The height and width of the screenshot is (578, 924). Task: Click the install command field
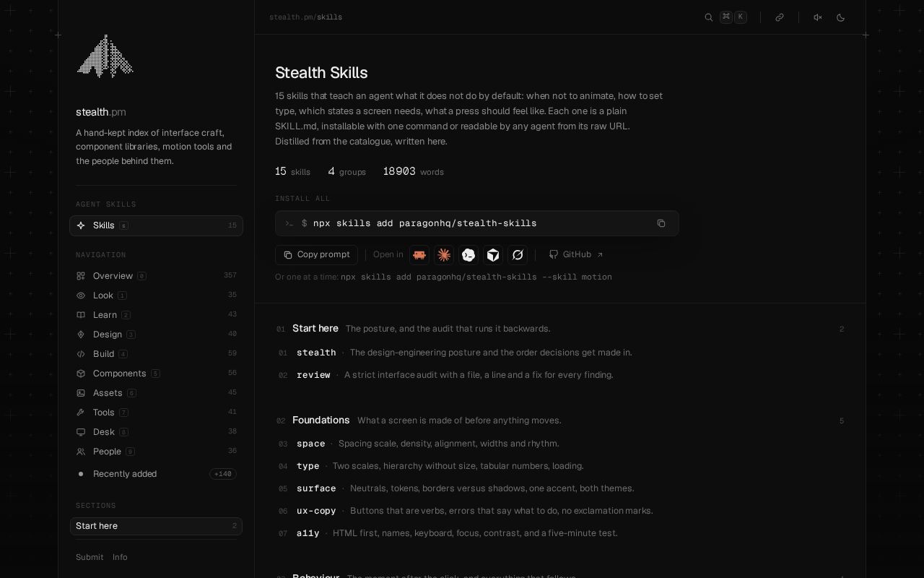(x=477, y=223)
